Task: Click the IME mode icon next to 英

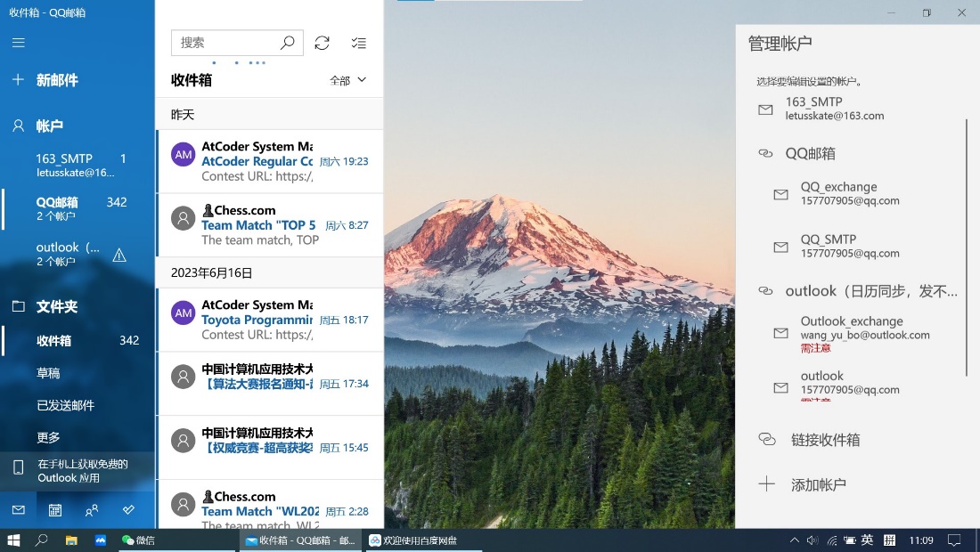Action: [889, 540]
